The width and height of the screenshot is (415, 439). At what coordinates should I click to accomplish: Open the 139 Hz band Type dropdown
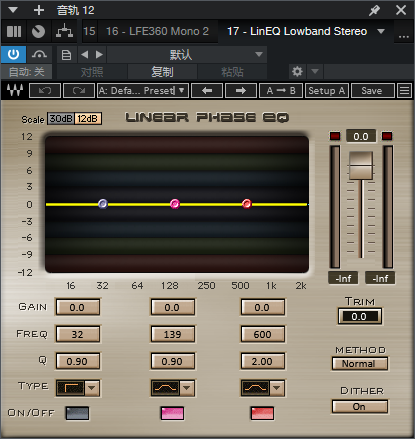(x=187, y=388)
